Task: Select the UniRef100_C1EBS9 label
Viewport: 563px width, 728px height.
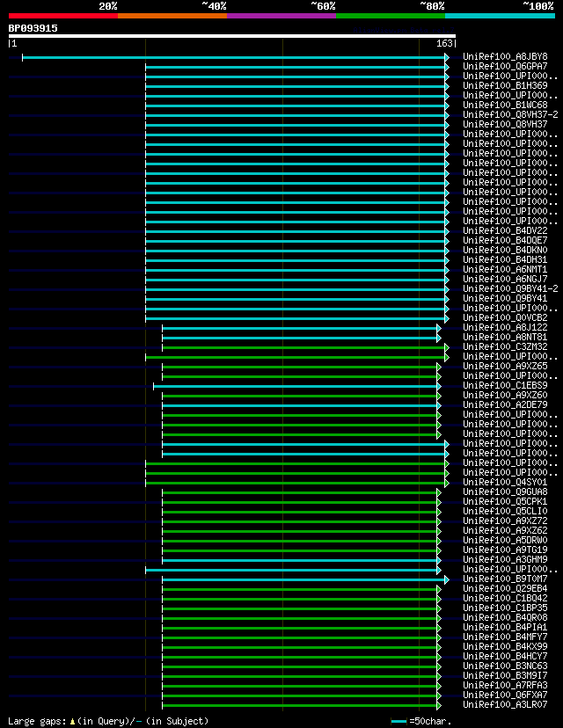Action: coord(506,386)
